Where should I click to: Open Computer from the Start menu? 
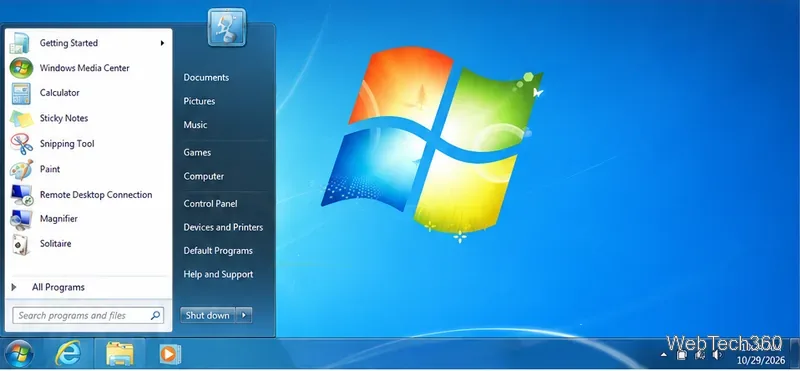click(x=204, y=176)
